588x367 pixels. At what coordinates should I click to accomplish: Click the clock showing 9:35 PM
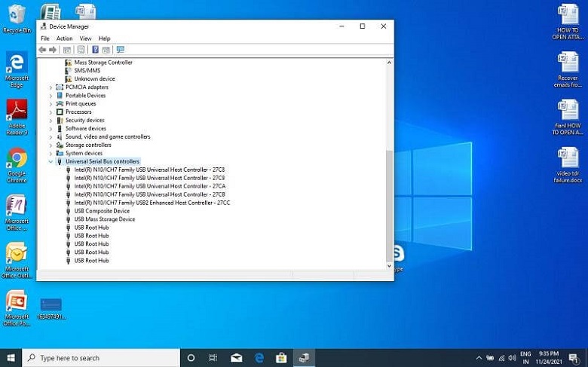[549, 358]
